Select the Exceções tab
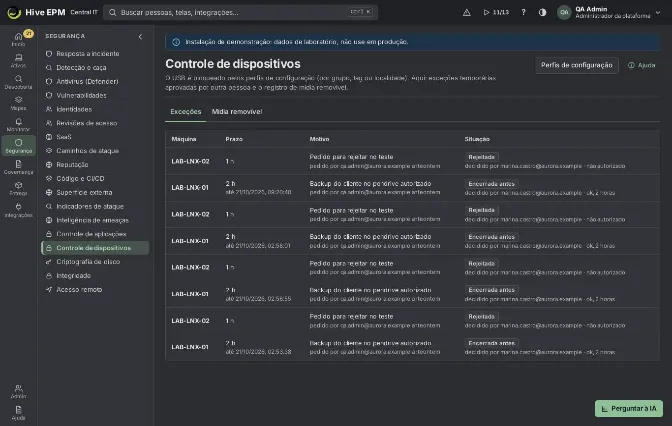Screen dimensions: 672x426 click(x=186, y=112)
